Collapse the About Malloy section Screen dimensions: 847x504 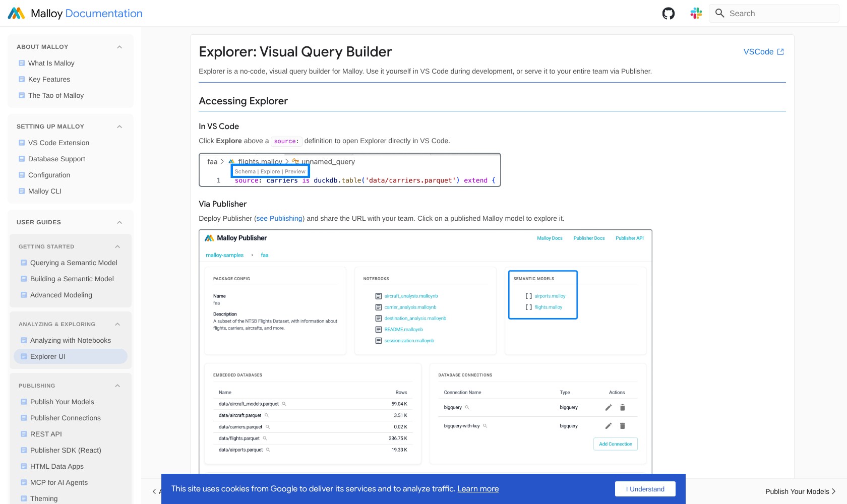(119, 47)
